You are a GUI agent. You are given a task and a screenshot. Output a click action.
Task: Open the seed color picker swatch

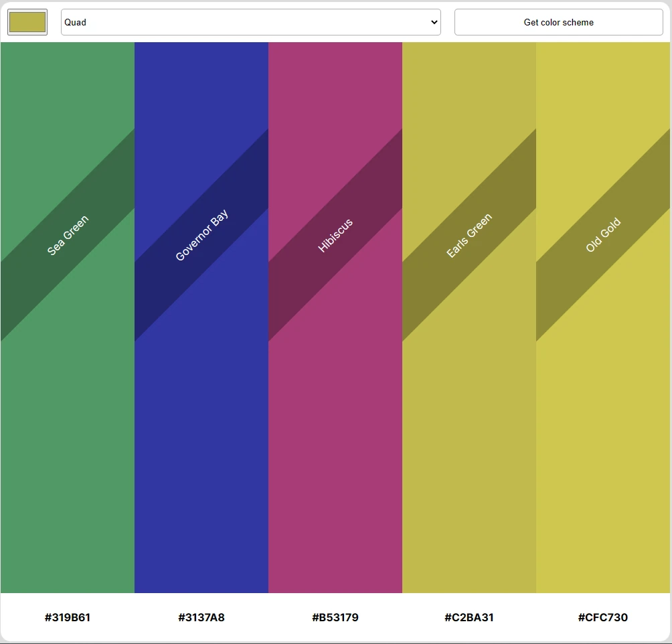[x=27, y=22]
